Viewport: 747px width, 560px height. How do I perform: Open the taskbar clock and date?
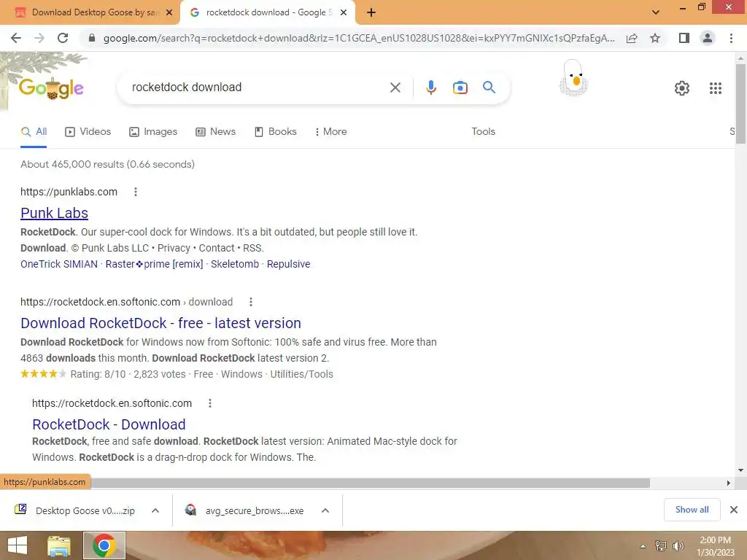pos(715,546)
